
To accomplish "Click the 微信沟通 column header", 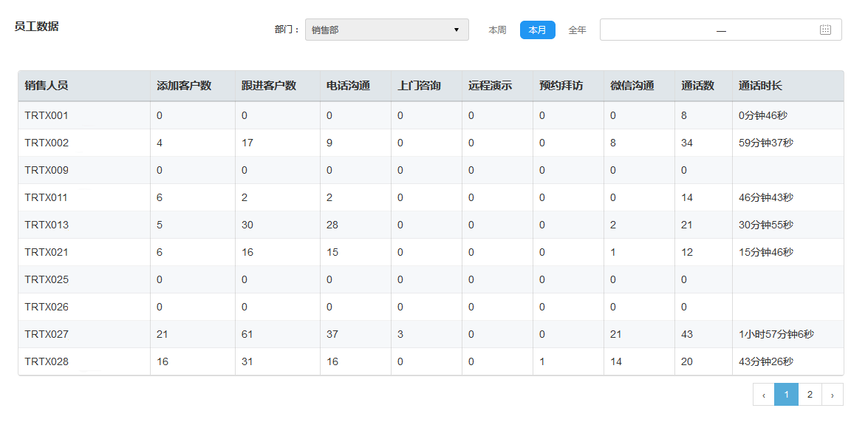I will pyautogui.click(x=632, y=86).
